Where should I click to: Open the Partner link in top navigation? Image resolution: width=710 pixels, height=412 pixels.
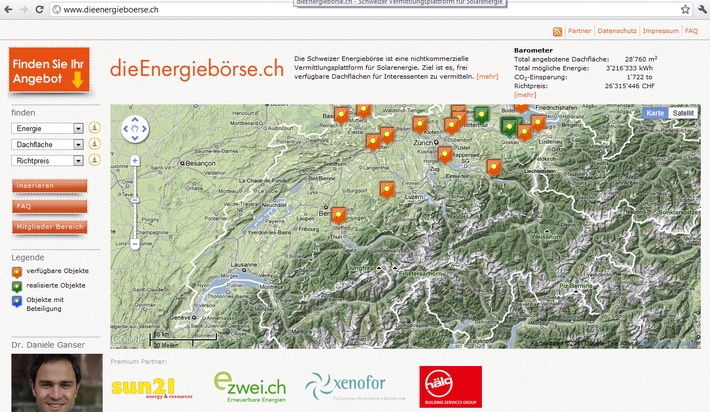579,31
